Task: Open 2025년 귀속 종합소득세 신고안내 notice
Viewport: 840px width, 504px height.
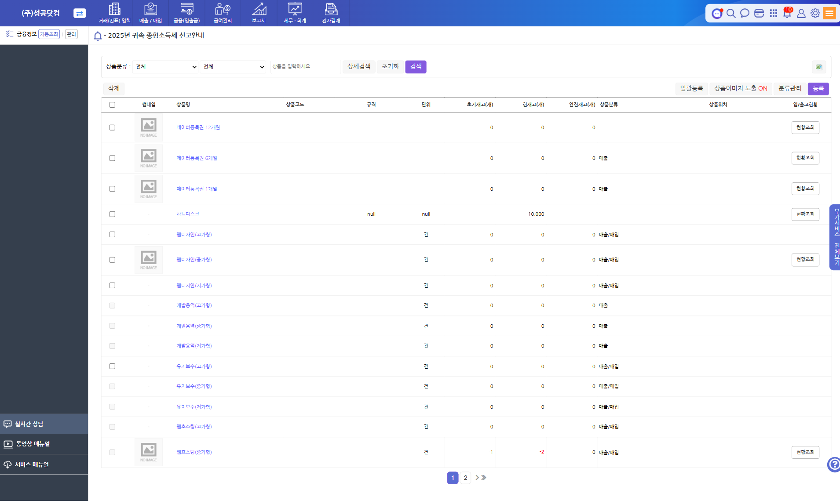Action: 156,35
